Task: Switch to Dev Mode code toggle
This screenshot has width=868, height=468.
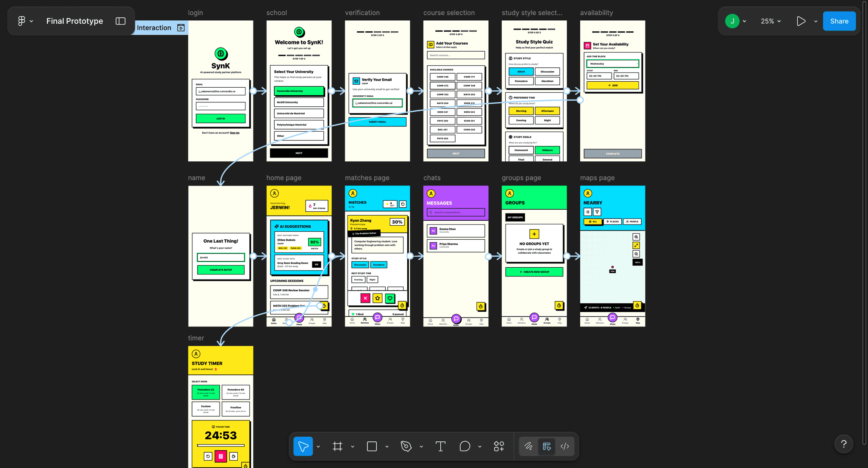Action: [x=565, y=446]
